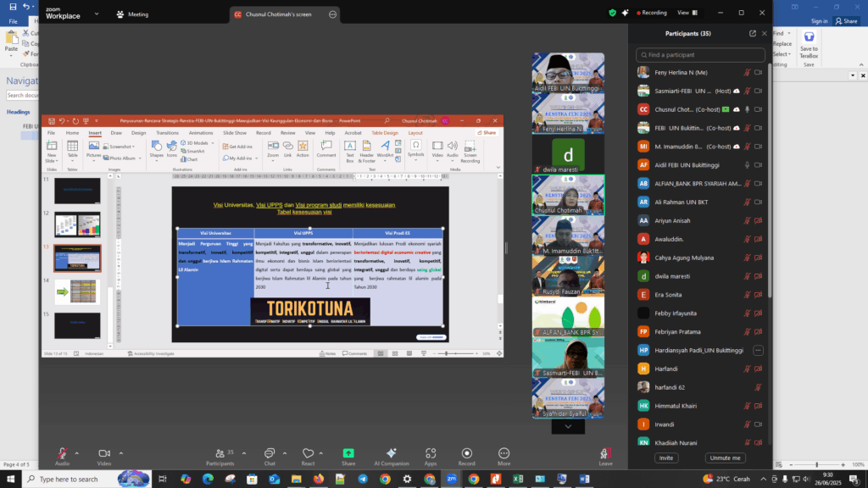This screenshot has width=868, height=488.
Task: Expand audio options arrow next to Audio
Action: click(x=77, y=452)
